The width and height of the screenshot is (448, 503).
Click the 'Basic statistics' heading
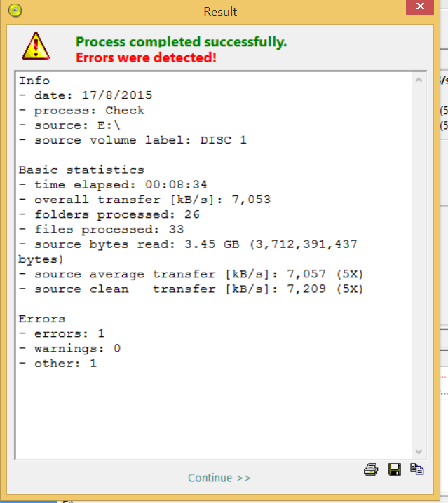(81, 170)
